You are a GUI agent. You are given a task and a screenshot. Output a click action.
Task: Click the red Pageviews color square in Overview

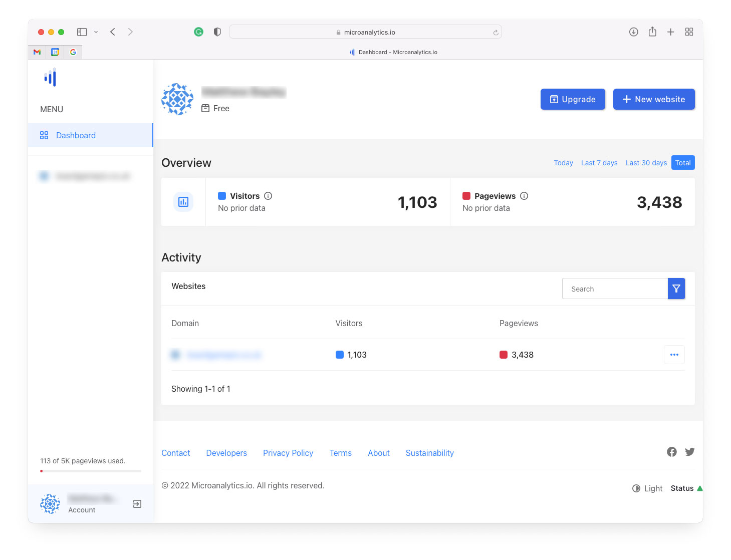(466, 196)
